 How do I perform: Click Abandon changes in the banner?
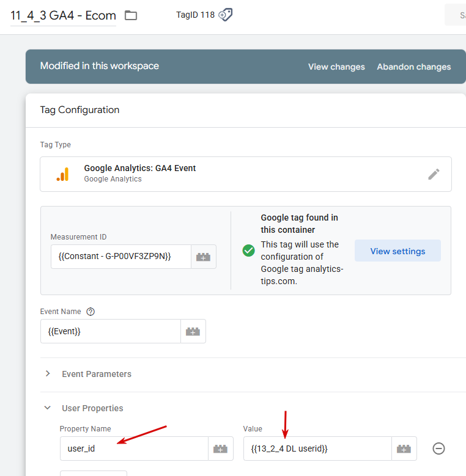413,67
